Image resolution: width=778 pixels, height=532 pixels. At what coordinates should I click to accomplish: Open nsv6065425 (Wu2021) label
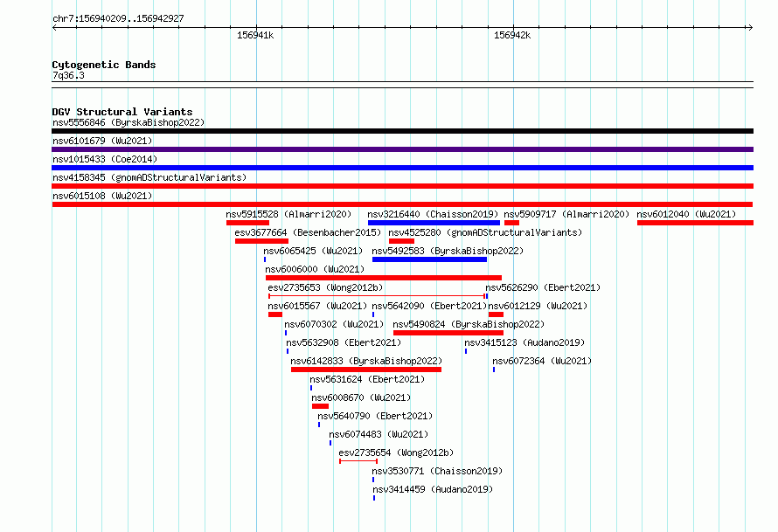313,251
